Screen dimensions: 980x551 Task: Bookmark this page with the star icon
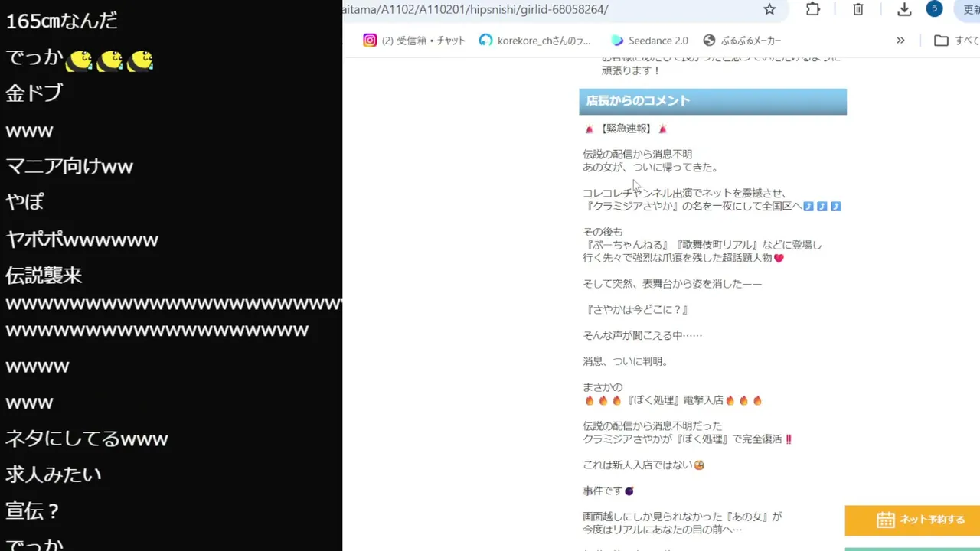click(769, 9)
